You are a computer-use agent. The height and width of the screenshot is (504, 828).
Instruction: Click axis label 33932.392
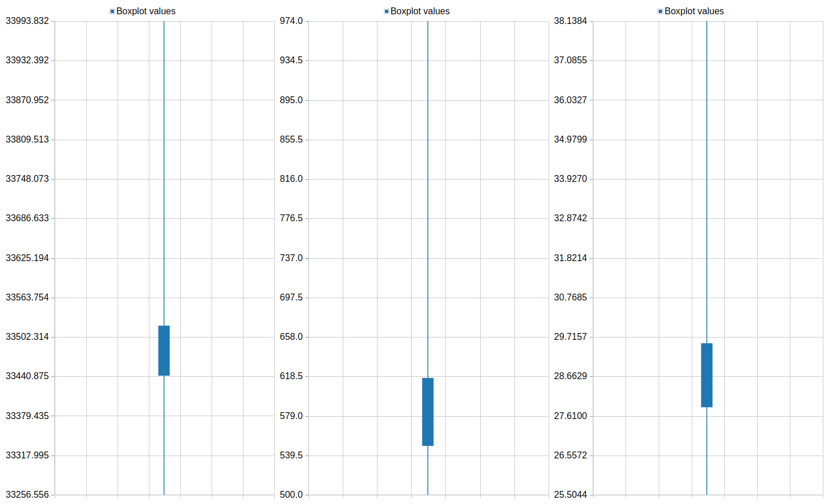click(x=27, y=60)
